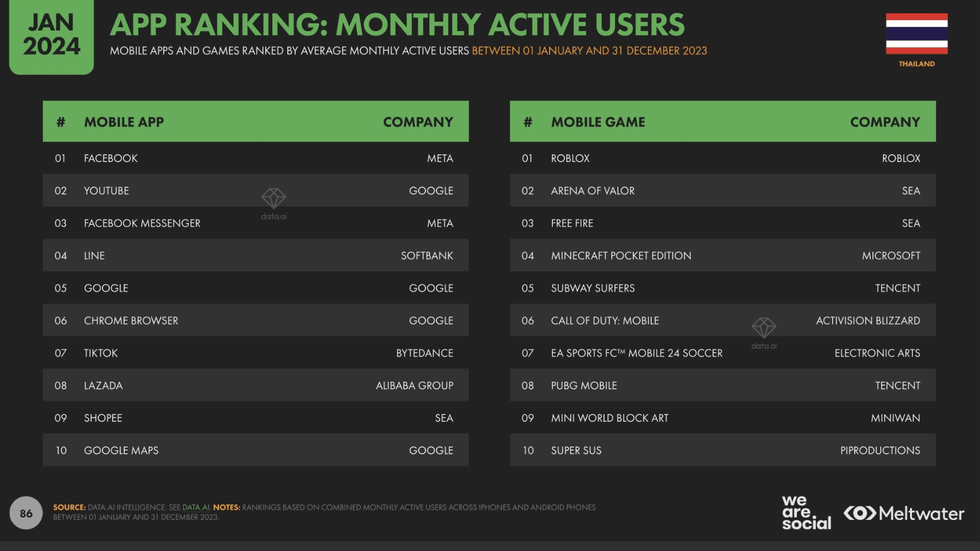Viewport: 980px width, 551px height.
Task: Click the JAN 2024 date badge
Action: click(51, 35)
